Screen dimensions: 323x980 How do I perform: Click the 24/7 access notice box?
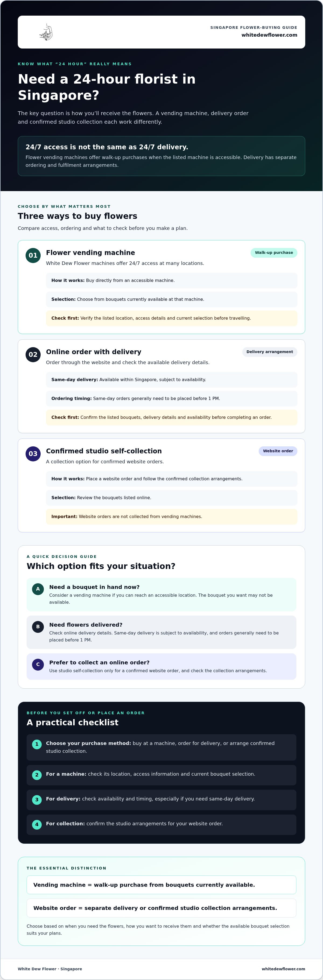click(161, 156)
